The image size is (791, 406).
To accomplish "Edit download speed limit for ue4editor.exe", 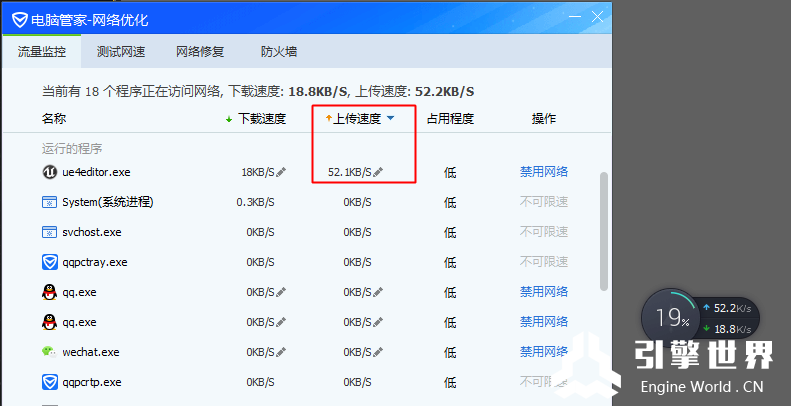I will point(281,172).
